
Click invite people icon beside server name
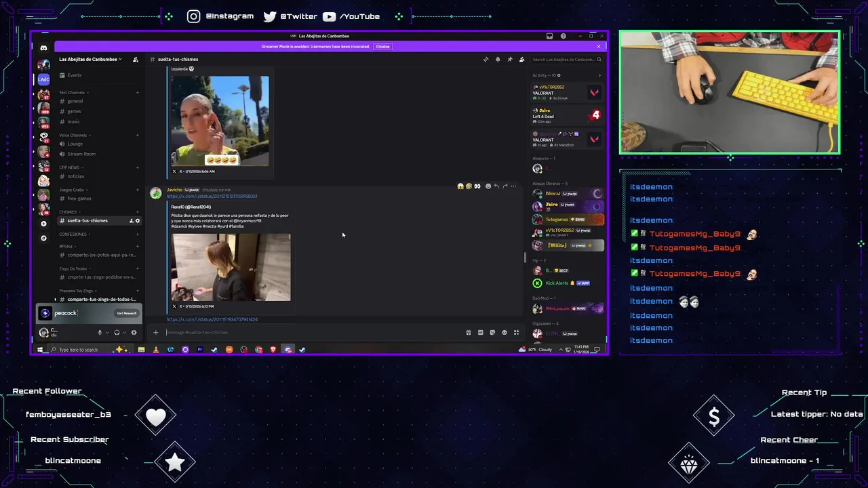136,59
